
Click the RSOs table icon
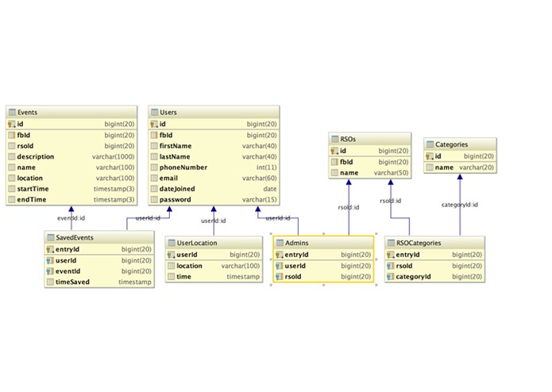(x=335, y=139)
